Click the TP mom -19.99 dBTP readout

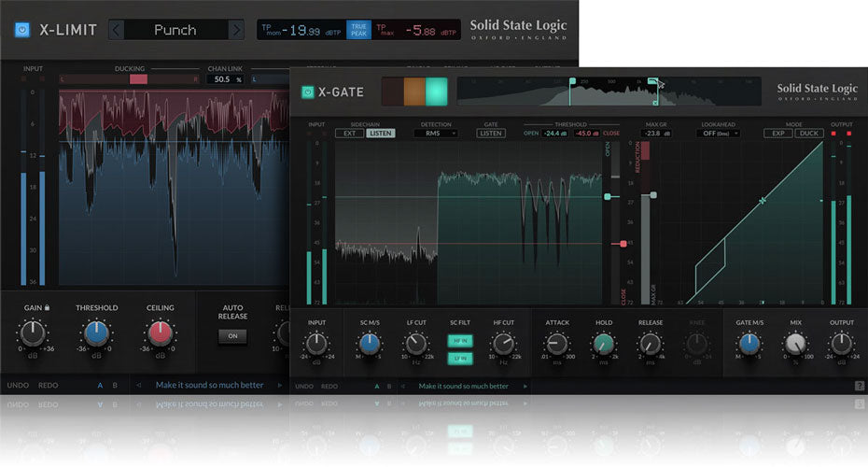(x=301, y=30)
